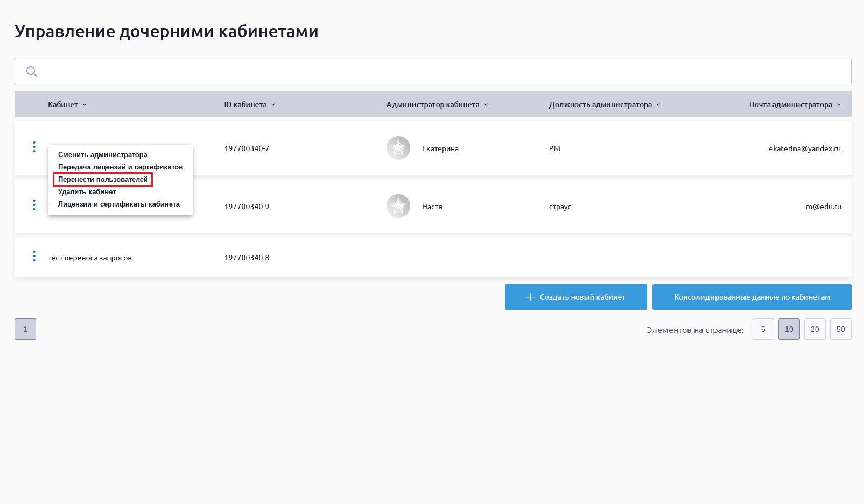The width and height of the screenshot is (864, 504).
Task: Open three-dot menu for cabinet 197700340-7
Action: [x=34, y=147]
